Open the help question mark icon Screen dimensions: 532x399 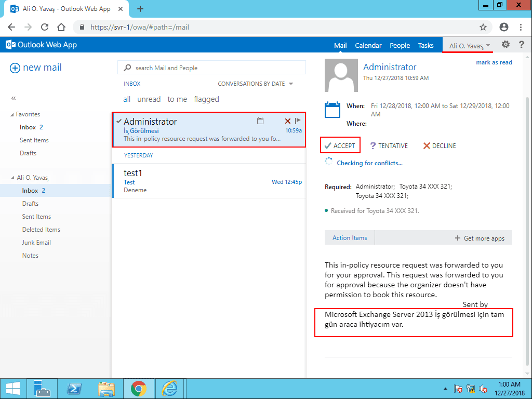[522, 45]
